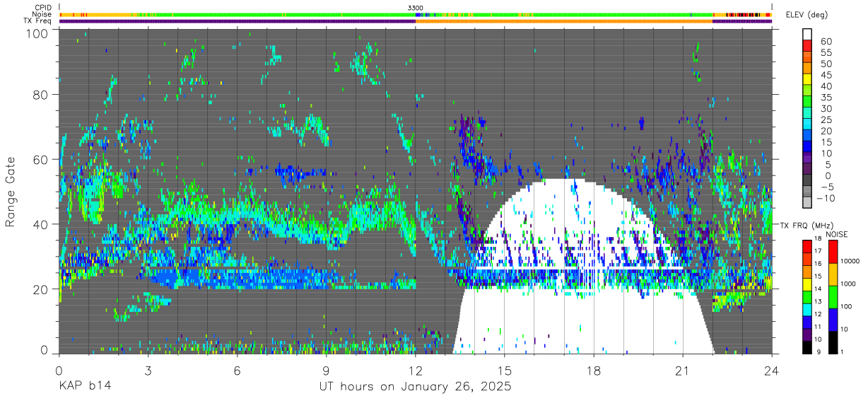Click the 15 hour tick on the time axis

click(504, 371)
